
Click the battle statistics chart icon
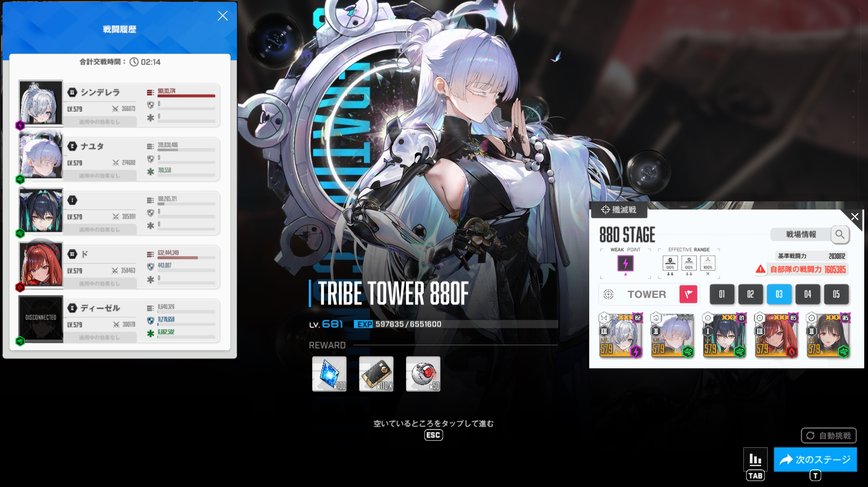pyautogui.click(x=755, y=459)
